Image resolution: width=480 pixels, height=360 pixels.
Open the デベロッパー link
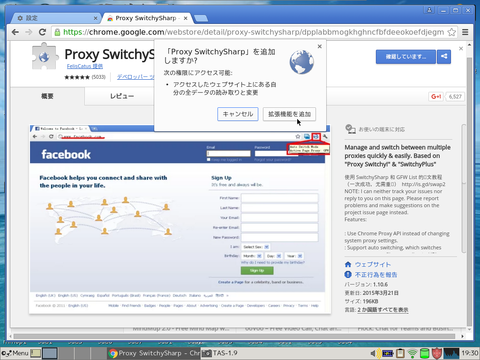pyautogui.click(x=135, y=77)
